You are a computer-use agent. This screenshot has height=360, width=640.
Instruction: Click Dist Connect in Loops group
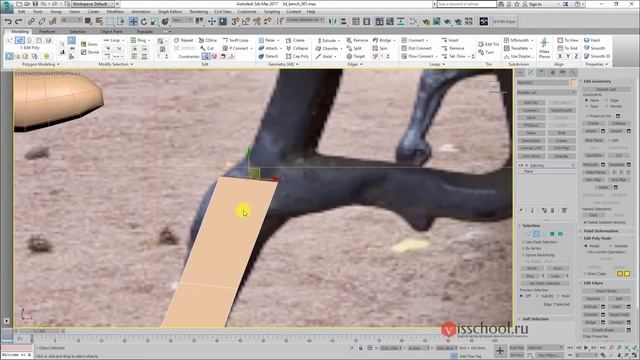click(x=416, y=48)
